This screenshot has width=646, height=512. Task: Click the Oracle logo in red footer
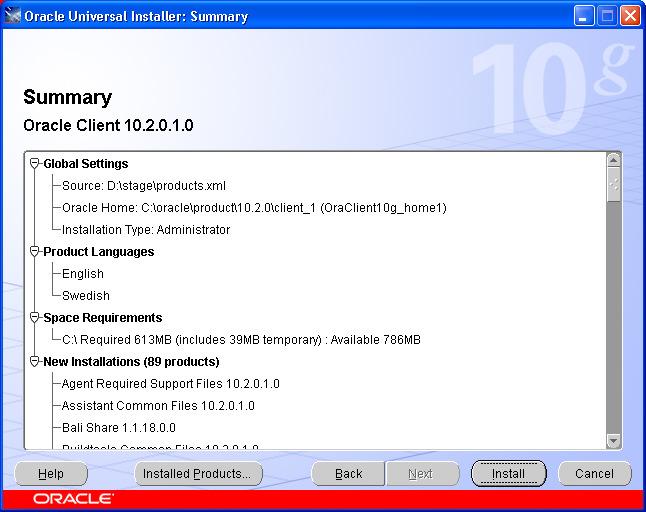pos(73,499)
